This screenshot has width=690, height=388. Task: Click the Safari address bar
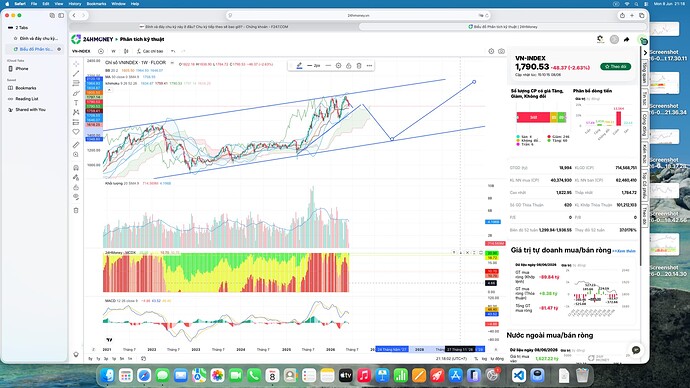tap(358, 15)
